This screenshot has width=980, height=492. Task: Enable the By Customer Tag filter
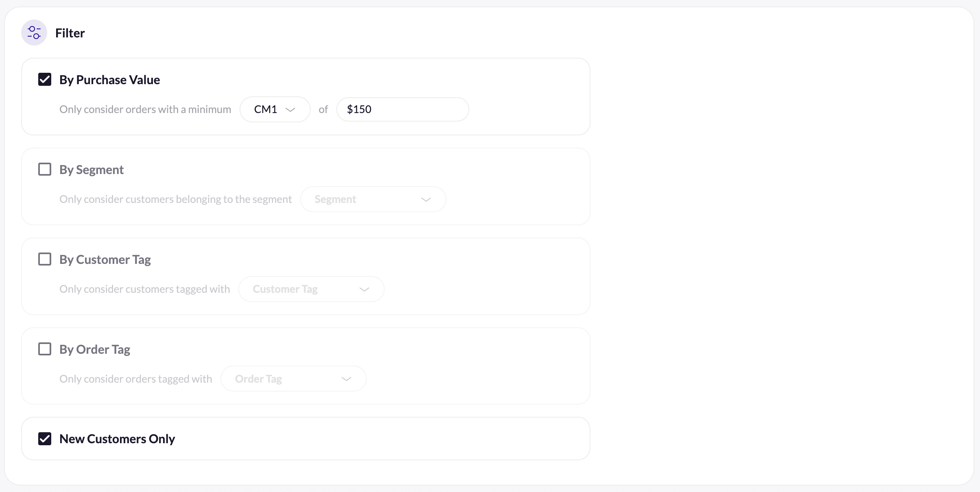(x=45, y=259)
